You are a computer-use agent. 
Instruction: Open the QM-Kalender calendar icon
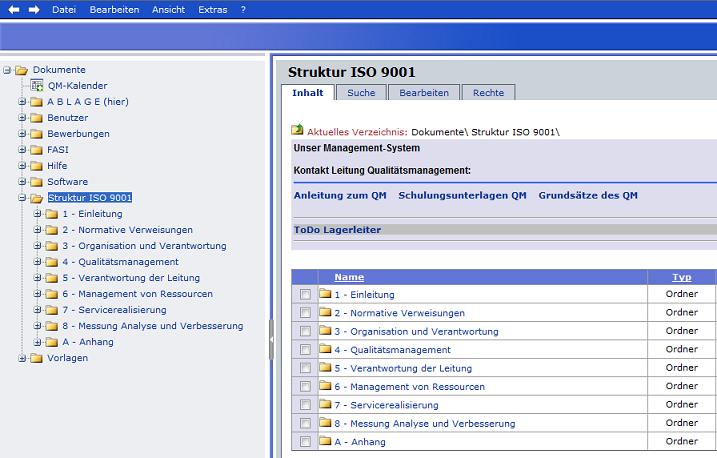(x=37, y=86)
